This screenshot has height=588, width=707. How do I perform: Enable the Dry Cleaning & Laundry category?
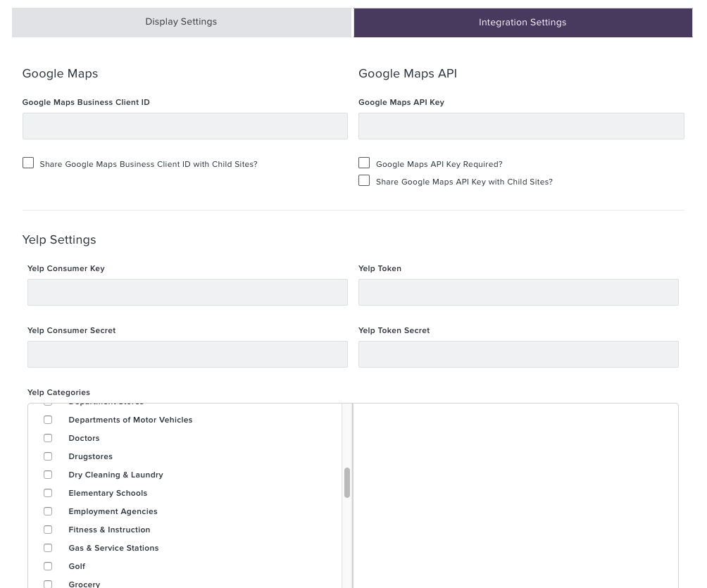48,475
